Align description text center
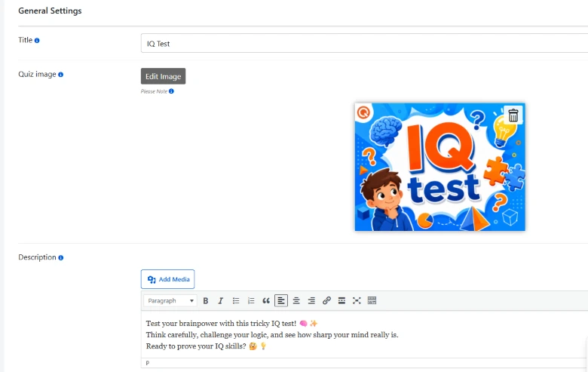Viewport: 588px width, 372px height. click(x=296, y=300)
